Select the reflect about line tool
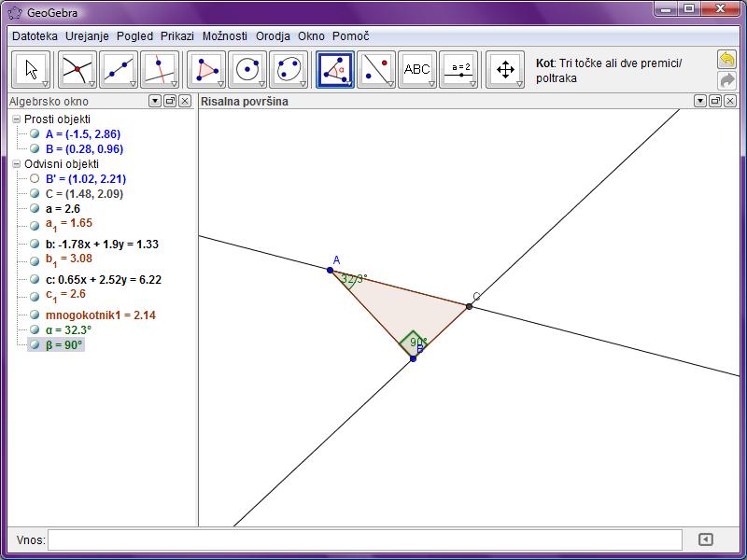The width and height of the screenshot is (747, 560). click(x=375, y=69)
